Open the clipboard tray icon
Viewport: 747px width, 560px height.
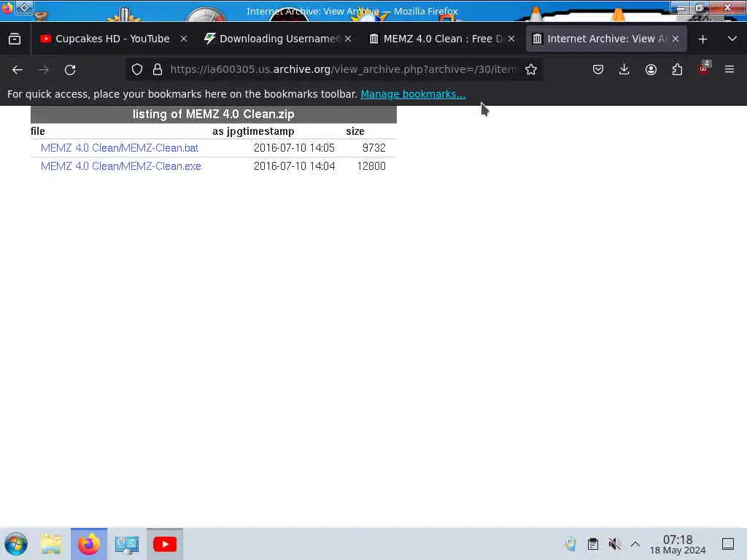pyautogui.click(x=592, y=544)
